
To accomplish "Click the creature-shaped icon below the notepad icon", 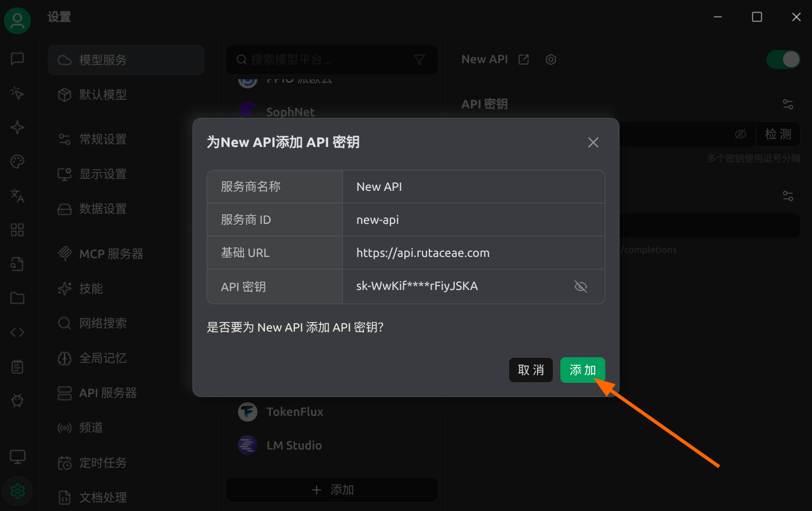I will (17, 400).
